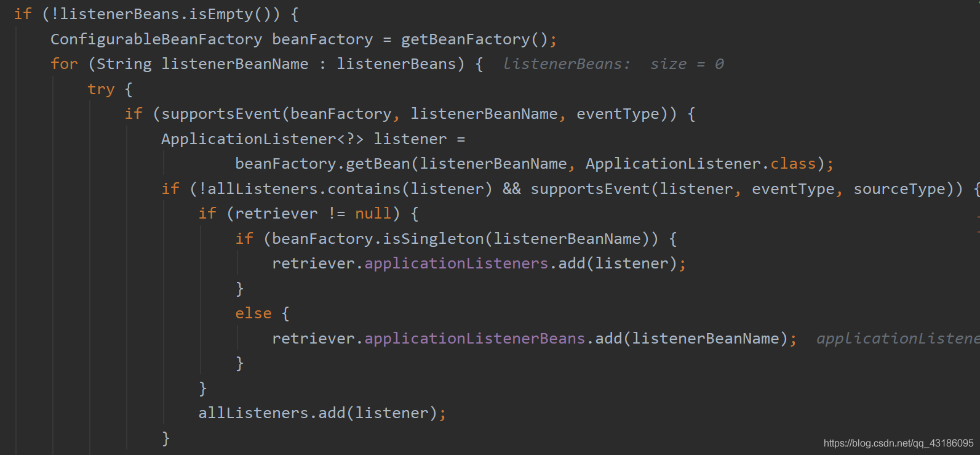Click the 'String listenerBeanName' loop variable declaration
The height and width of the screenshot is (455, 980).
tap(202, 64)
